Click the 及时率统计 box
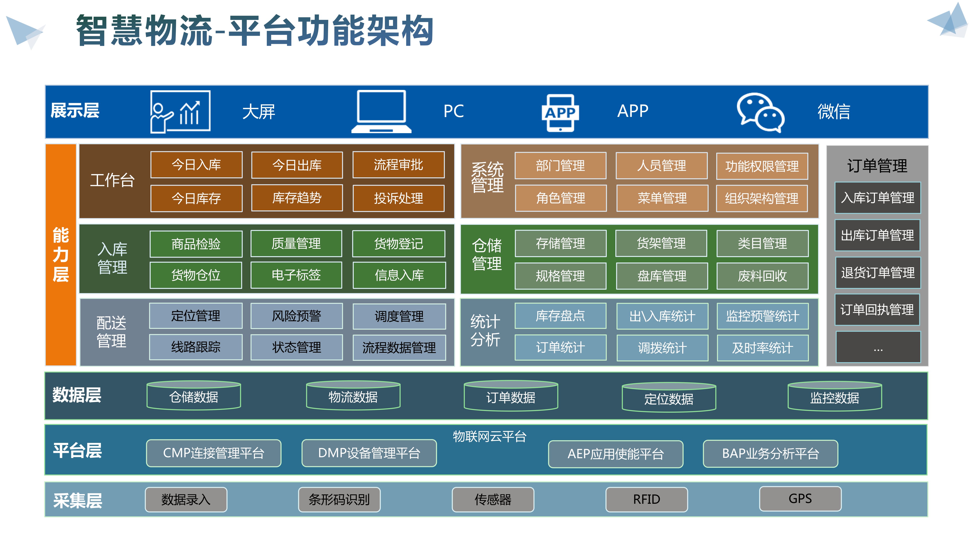Viewport: 980px width, 551px height. 762,348
